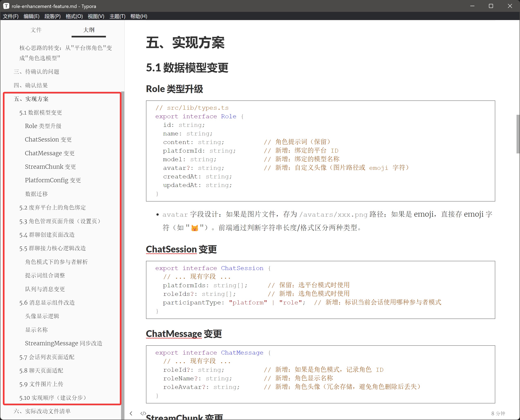Open the 主题(T) menu

point(117,16)
